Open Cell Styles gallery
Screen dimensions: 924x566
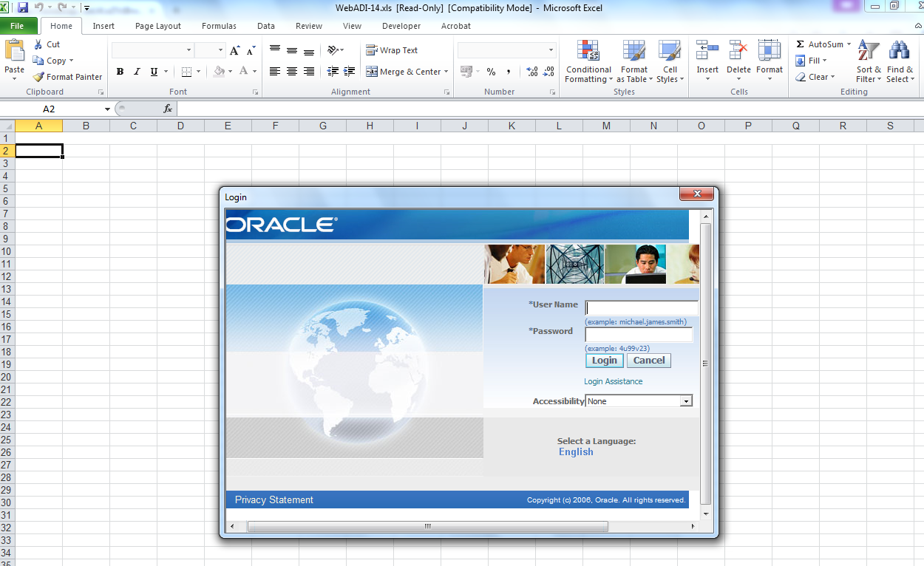[670, 62]
